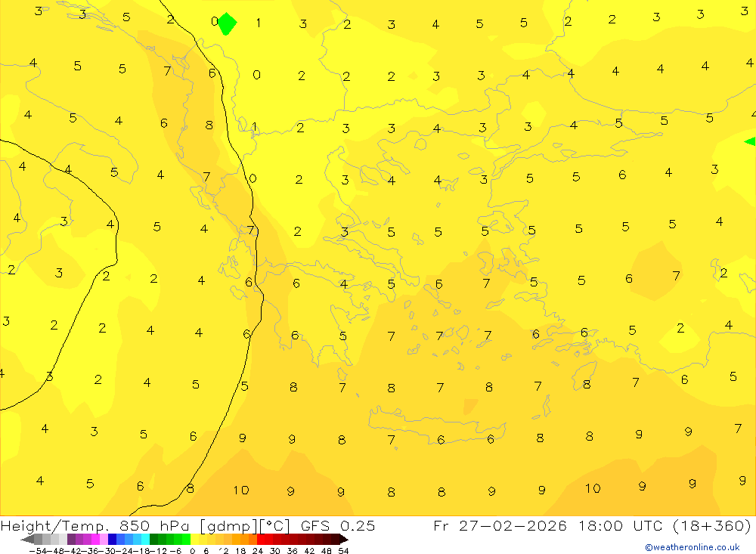Click the gray left arrow of color scale
Image resolution: width=756 pixels, height=554 pixels.
(x=27, y=540)
